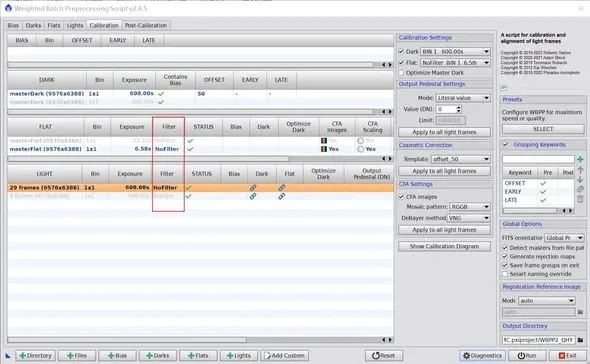Screen dimensions: 590x364
Task: Enable Optimize Master Dark checkbox
Action: point(401,73)
